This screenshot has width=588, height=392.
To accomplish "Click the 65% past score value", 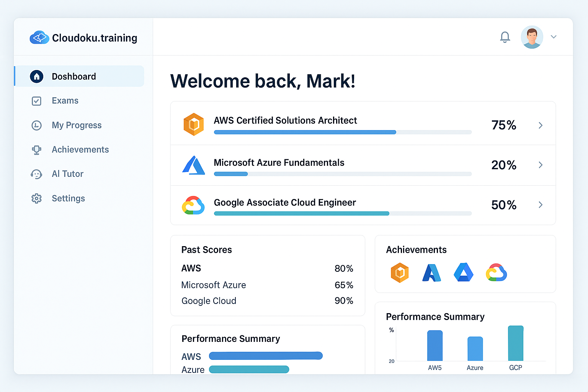I will [x=344, y=285].
